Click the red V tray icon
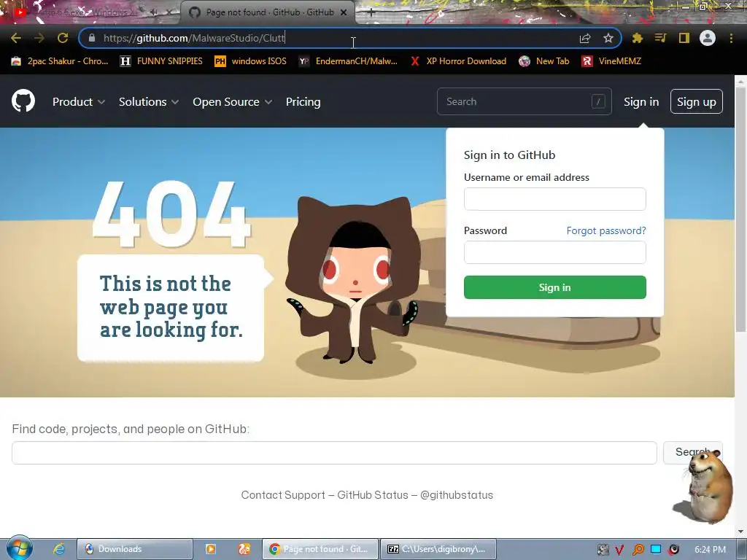This screenshot has height=560, width=747. tap(619, 550)
